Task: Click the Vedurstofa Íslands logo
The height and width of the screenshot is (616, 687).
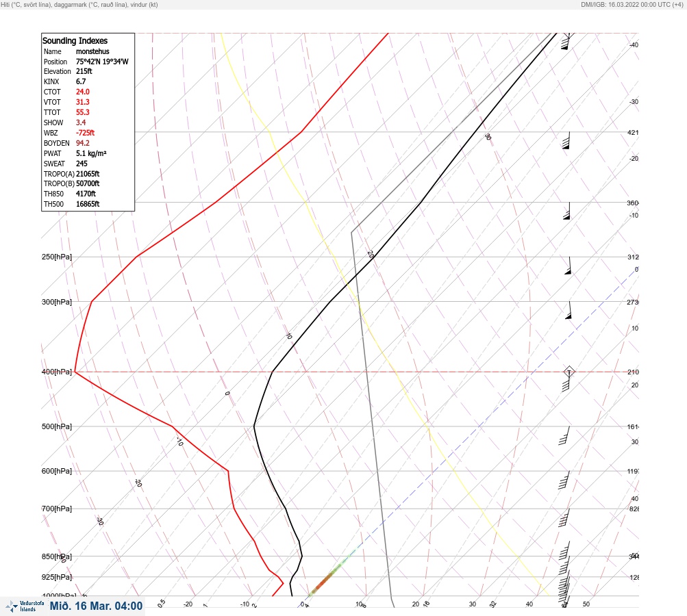Action: [x=25, y=606]
